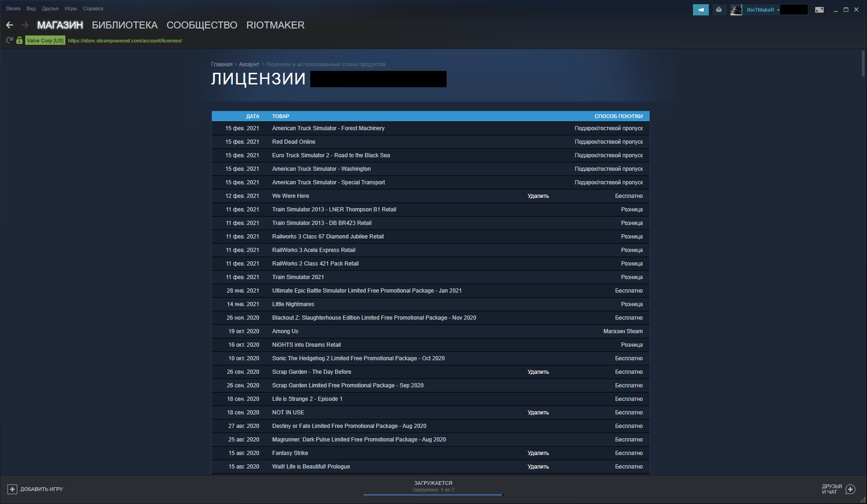Switch to Big Picture mode icon
The width and height of the screenshot is (867, 504).
point(819,10)
